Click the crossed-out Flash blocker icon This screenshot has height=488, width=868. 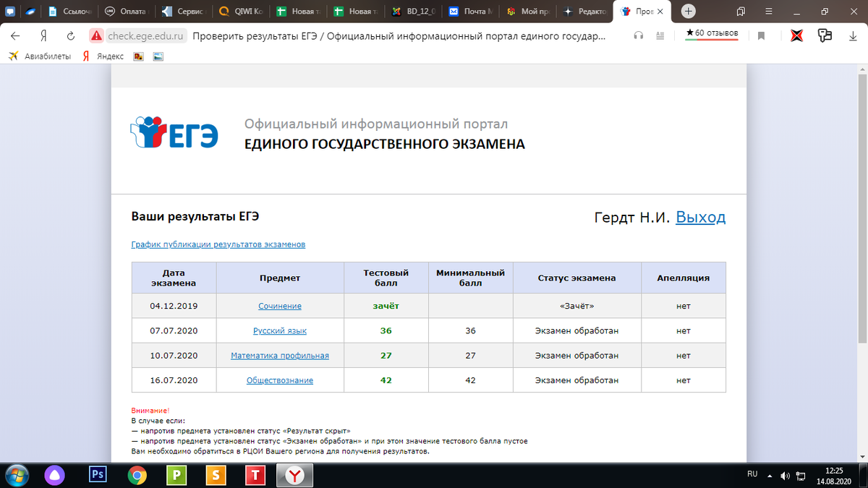coord(796,34)
